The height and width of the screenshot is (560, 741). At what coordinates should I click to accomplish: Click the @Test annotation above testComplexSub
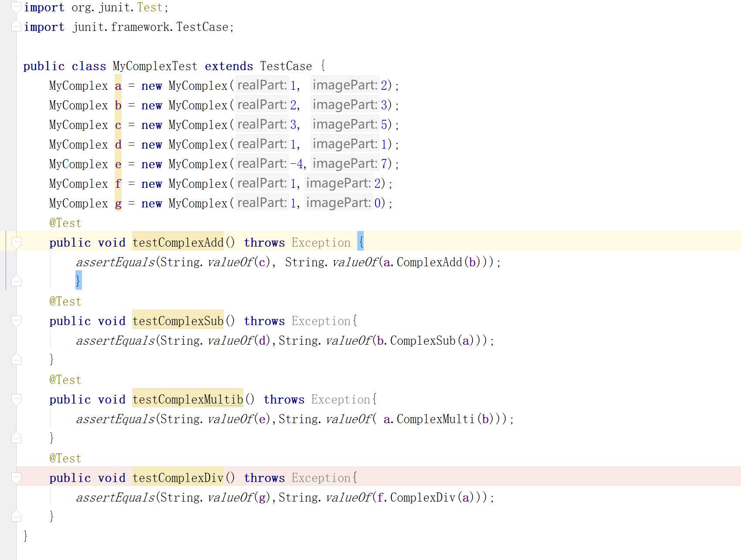pos(65,302)
